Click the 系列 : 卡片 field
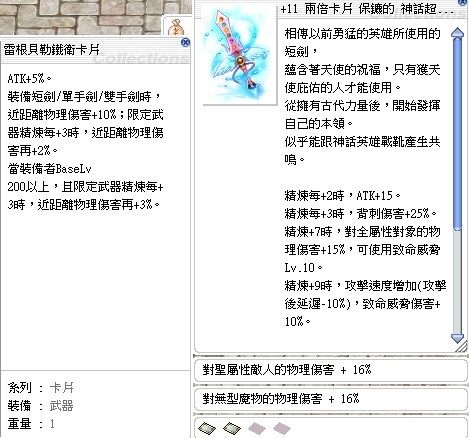The width and height of the screenshot is (469, 438). [x=41, y=388]
